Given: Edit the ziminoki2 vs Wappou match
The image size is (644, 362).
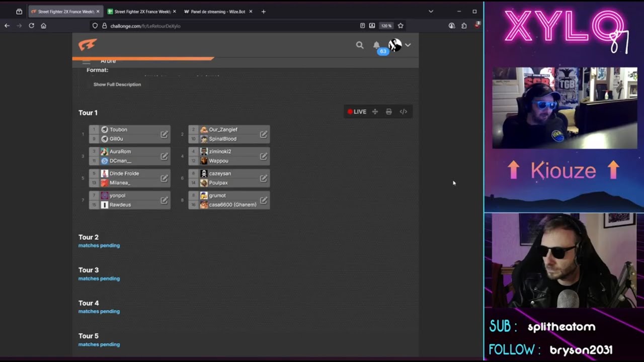Looking at the screenshot, I should (x=263, y=156).
